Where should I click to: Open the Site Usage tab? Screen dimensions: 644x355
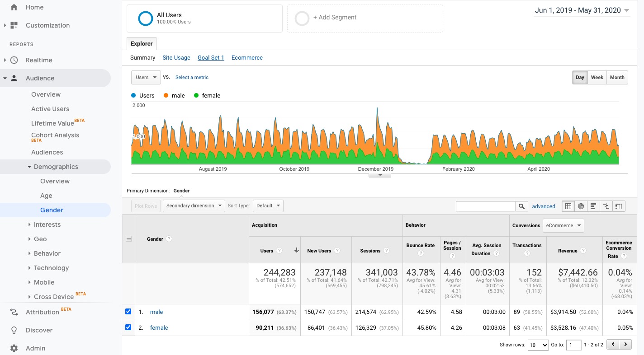(x=176, y=57)
